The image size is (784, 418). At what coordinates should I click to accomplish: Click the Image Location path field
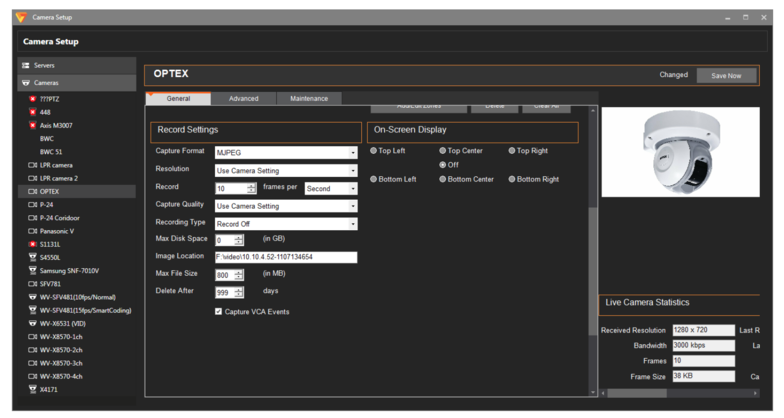click(285, 257)
